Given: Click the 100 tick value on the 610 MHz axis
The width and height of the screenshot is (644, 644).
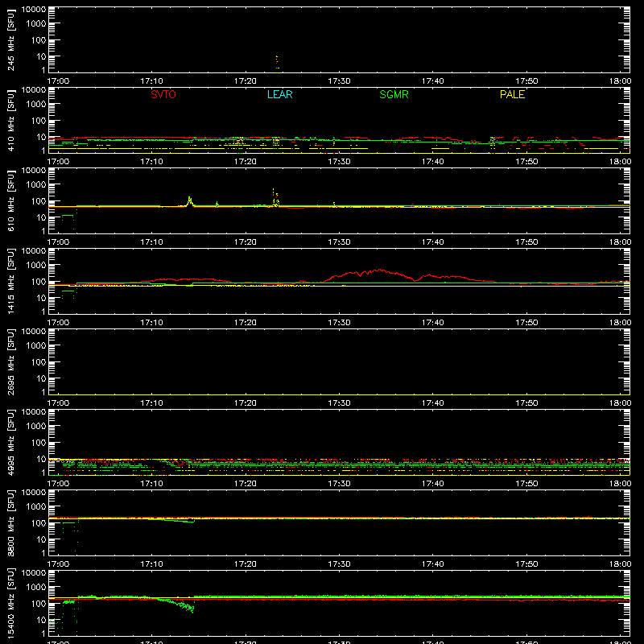Looking at the screenshot, I should coord(39,201).
